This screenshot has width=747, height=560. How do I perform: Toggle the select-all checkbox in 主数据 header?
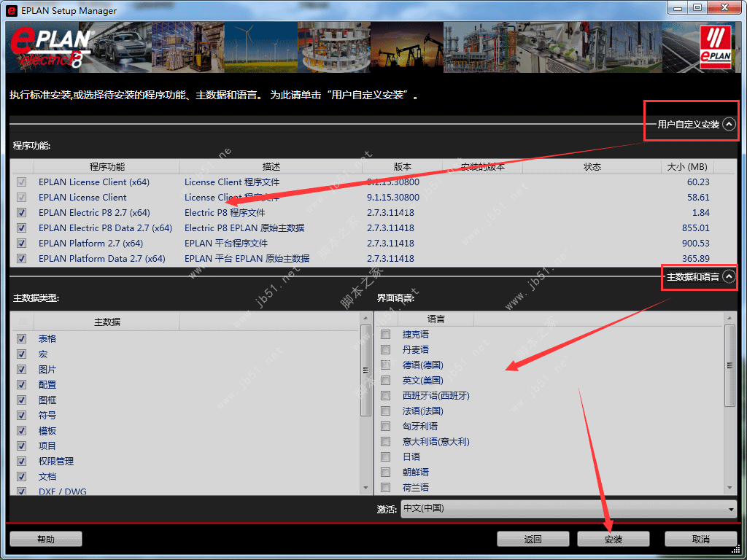(22, 322)
